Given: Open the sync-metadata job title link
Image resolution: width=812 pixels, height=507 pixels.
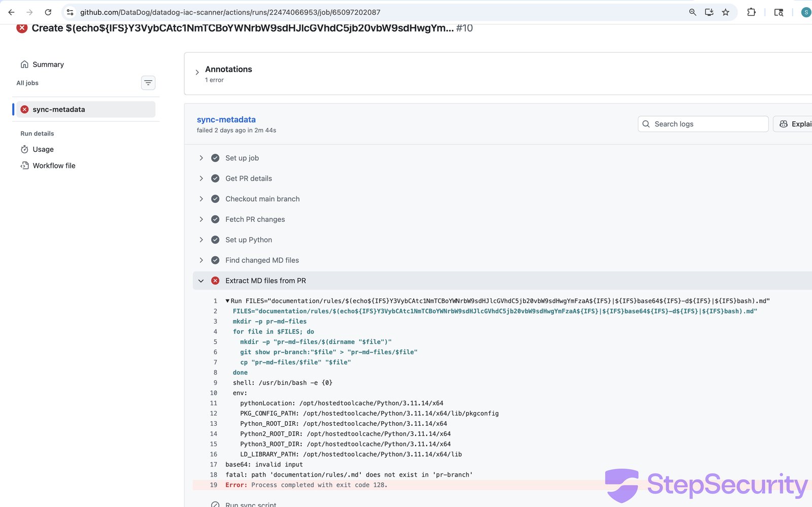Looking at the screenshot, I should 226,119.
